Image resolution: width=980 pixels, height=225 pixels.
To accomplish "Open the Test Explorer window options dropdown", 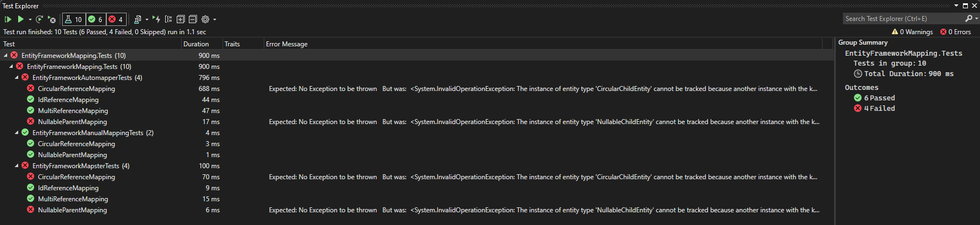I will coord(956,6).
